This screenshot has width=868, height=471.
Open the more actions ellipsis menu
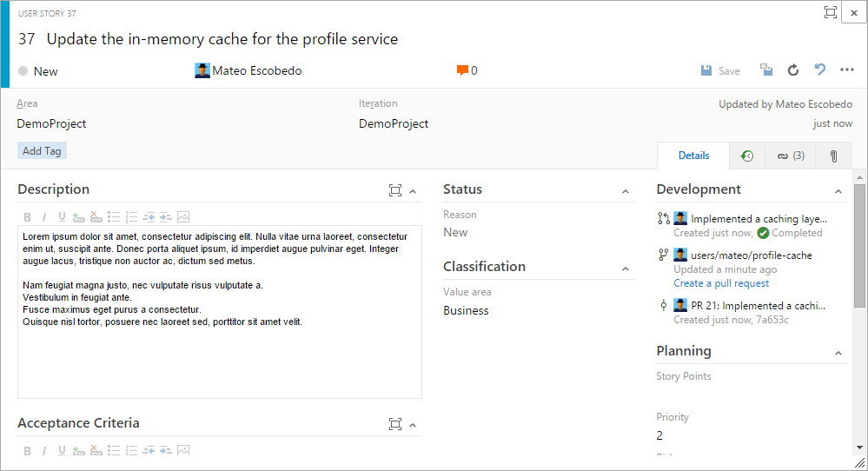pyautogui.click(x=847, y=70)
